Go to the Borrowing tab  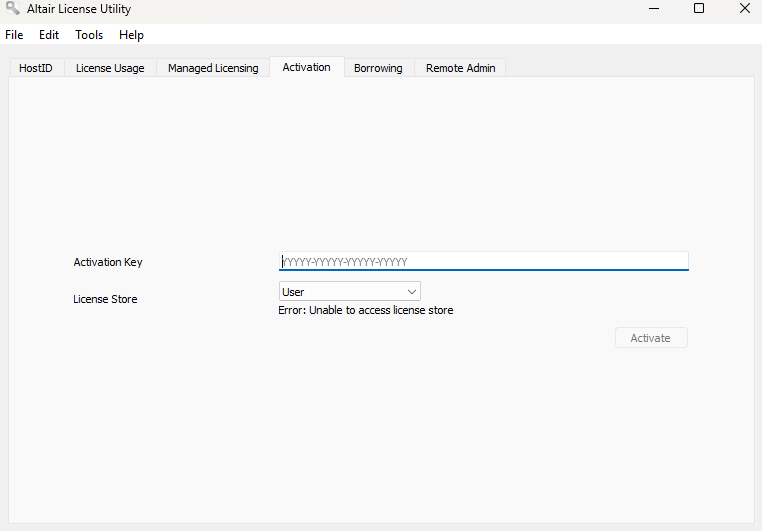378,68
